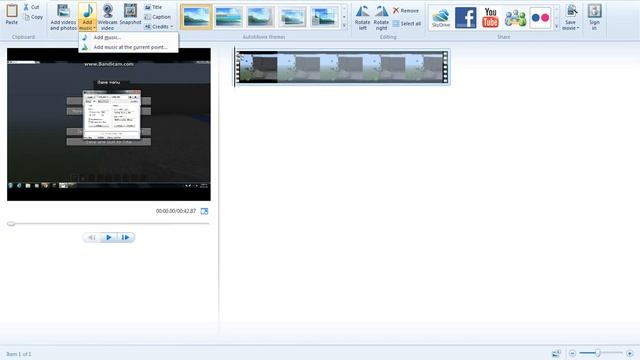640x360 pixels.
Task: Change thumbnail size from status bar icon
Action: (x=556, y=353)
